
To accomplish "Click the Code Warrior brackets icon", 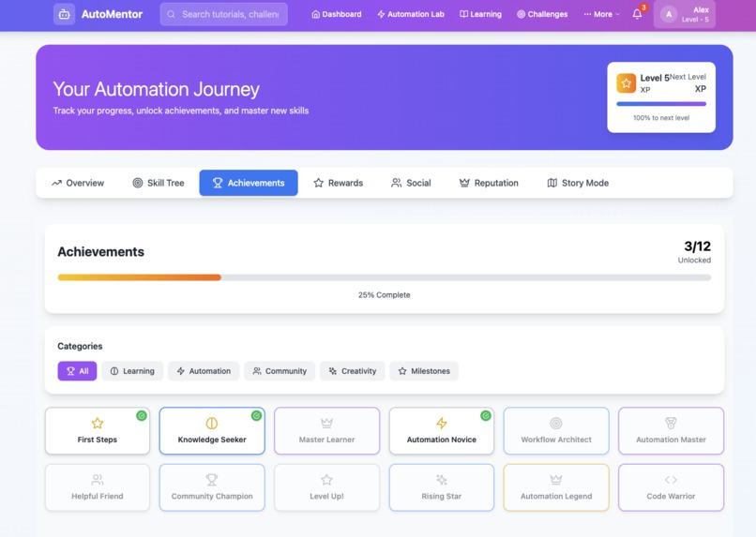I will pyautogui.click(x=671, y=480).
